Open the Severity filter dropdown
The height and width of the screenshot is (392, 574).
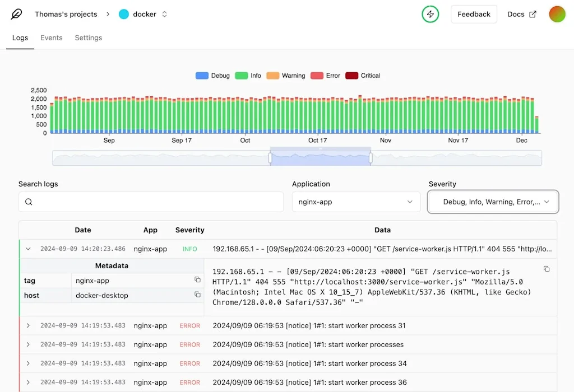pyautogui.click(x=493, y=202)
